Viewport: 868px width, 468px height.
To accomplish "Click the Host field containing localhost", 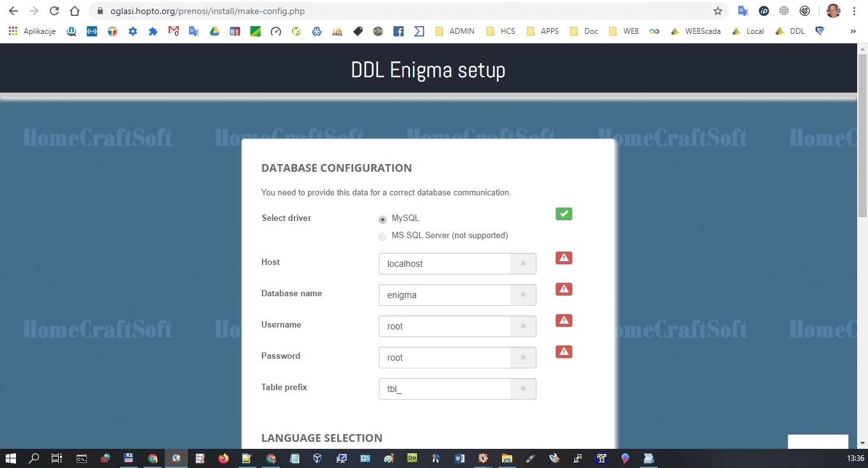I will pyautogui.click(x=445, y=264).
